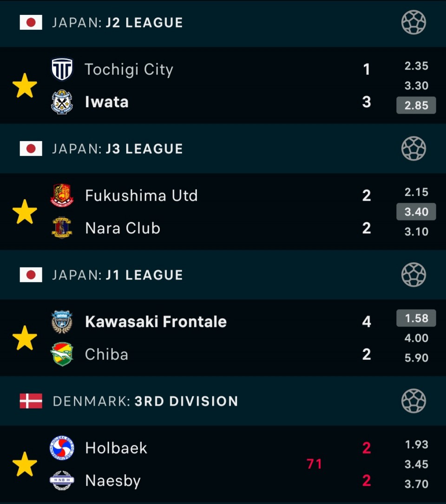Viewport: 446px width, 504px height.
Task: Tap the soccer ball icon in J2 League header
Action: (x=413, y=22)
